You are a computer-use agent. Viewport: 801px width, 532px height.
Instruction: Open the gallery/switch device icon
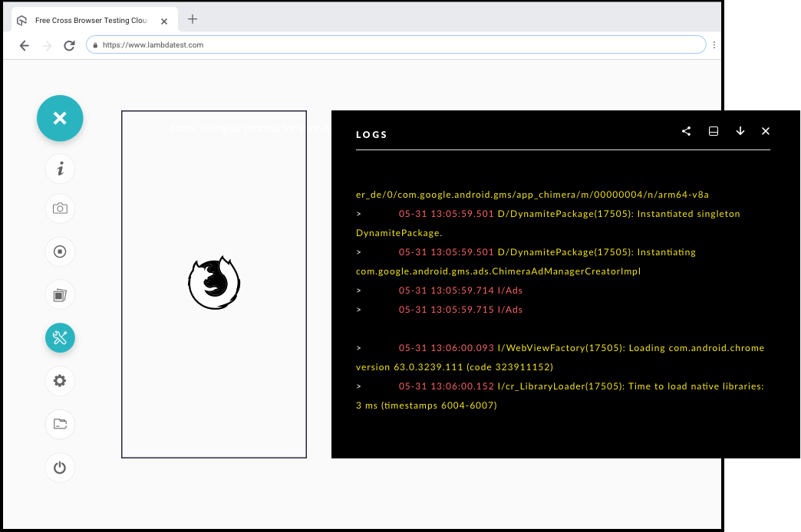pos(60,294)
